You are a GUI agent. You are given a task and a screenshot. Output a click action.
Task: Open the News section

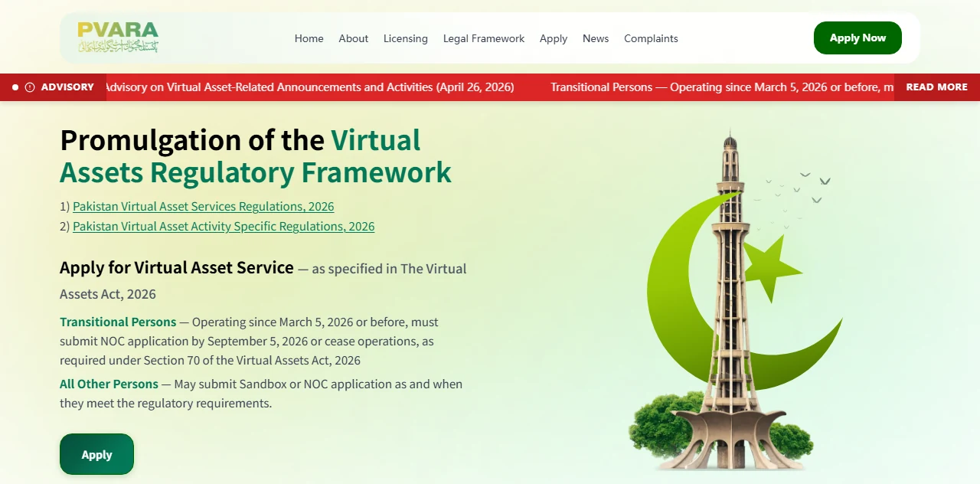click(596, 38)
